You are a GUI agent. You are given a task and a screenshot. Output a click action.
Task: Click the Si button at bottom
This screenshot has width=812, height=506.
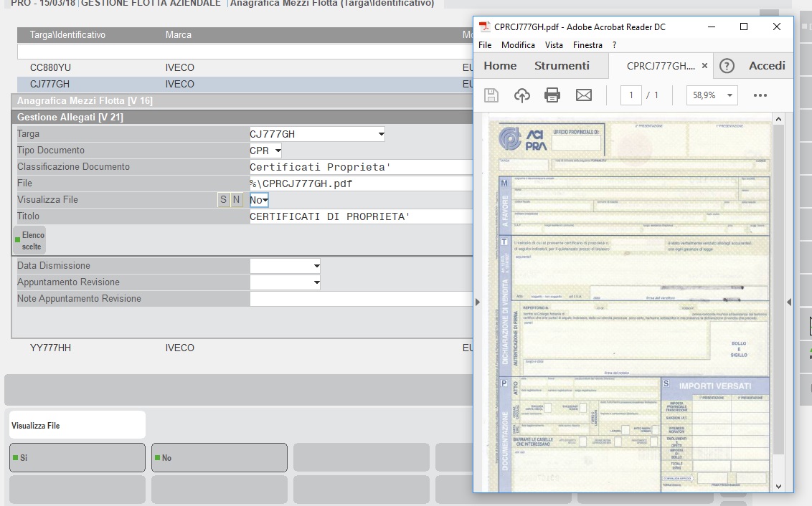coord(77,457)
